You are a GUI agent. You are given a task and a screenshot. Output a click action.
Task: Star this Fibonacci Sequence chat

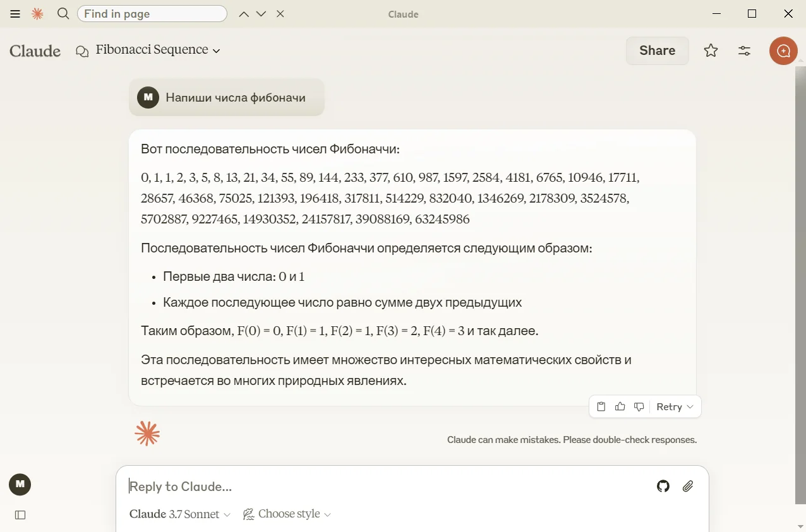711,50
